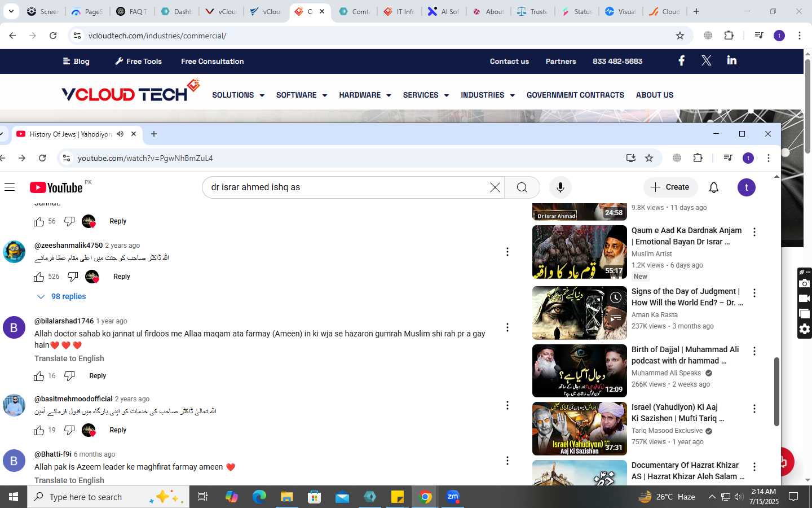Reload the YouTube page
Image resolution: width=812 pixels, height=508 pixels.
click(42, 158)
